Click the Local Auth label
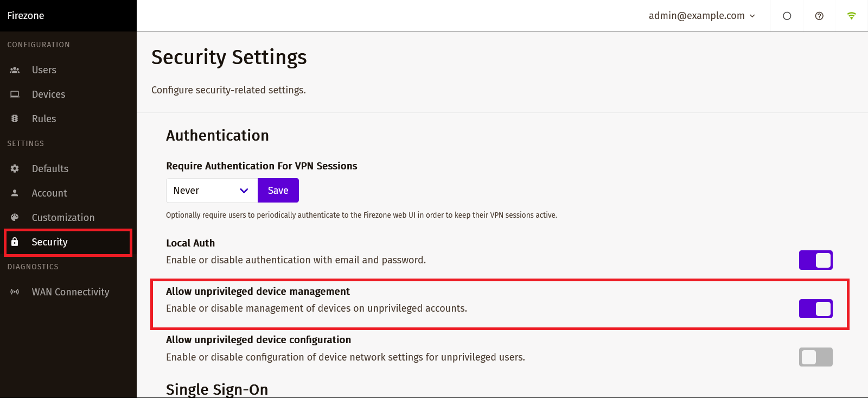868x398 pixels. click(x=190, y=243)
